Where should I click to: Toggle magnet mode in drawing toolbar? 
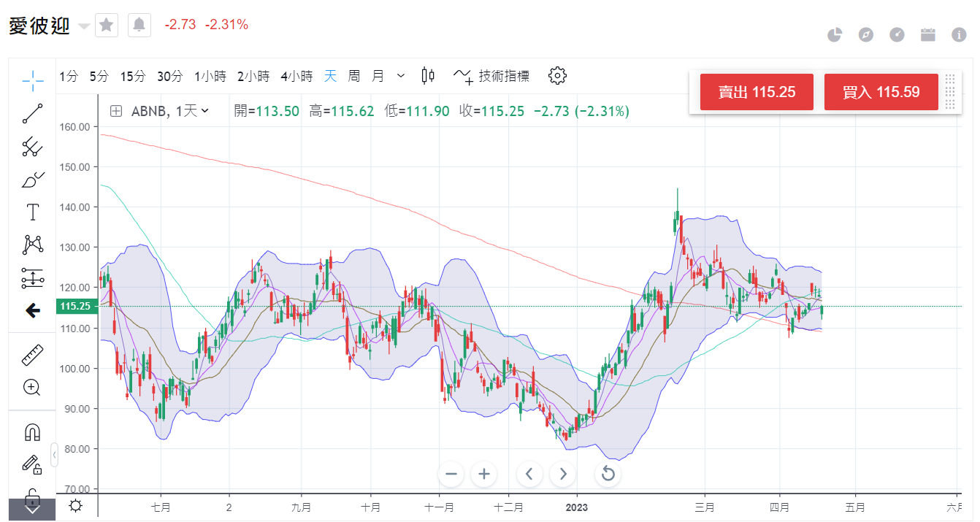pos(32,432)
